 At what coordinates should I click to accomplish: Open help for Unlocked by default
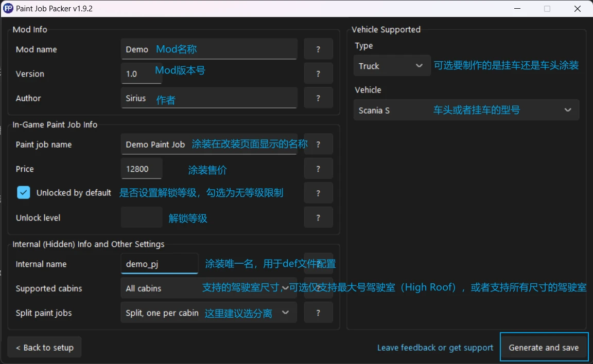click(x=318, y=193)
